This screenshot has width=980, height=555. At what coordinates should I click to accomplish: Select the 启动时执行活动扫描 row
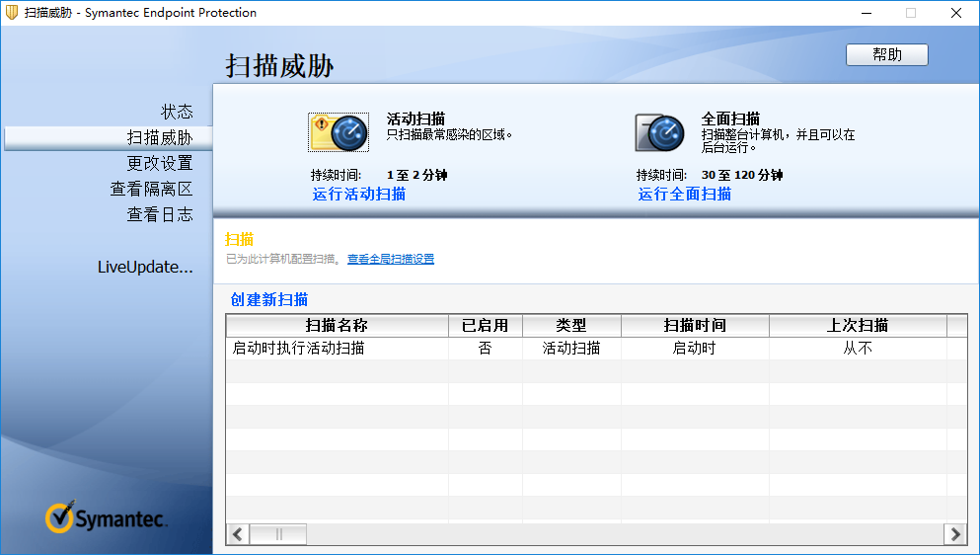[x=596, y=349]
